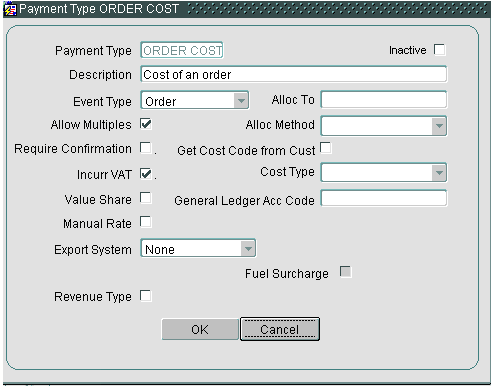
Task: Click the 'Require Confirmation' label
Action: click(x=73, y=149)
